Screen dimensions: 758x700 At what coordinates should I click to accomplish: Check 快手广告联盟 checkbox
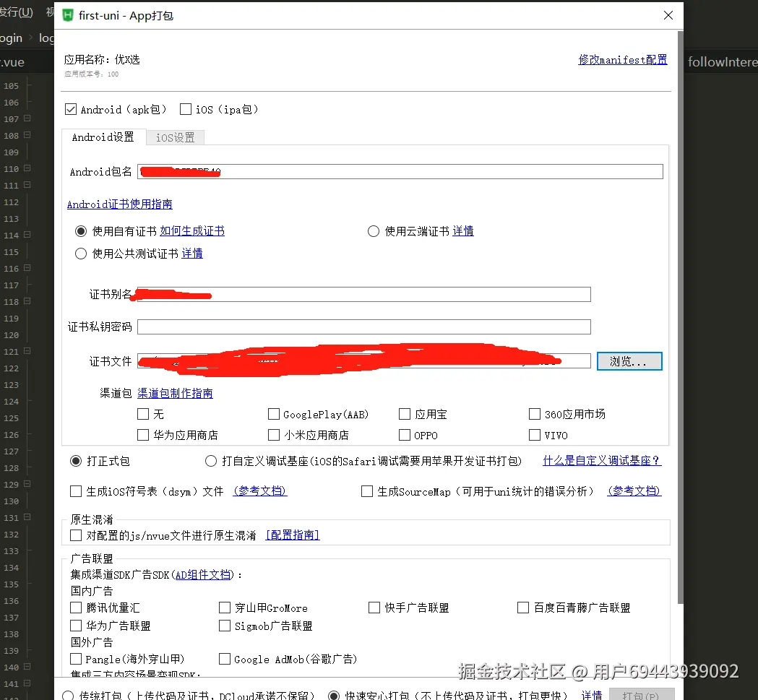click(x=374, y=608)
